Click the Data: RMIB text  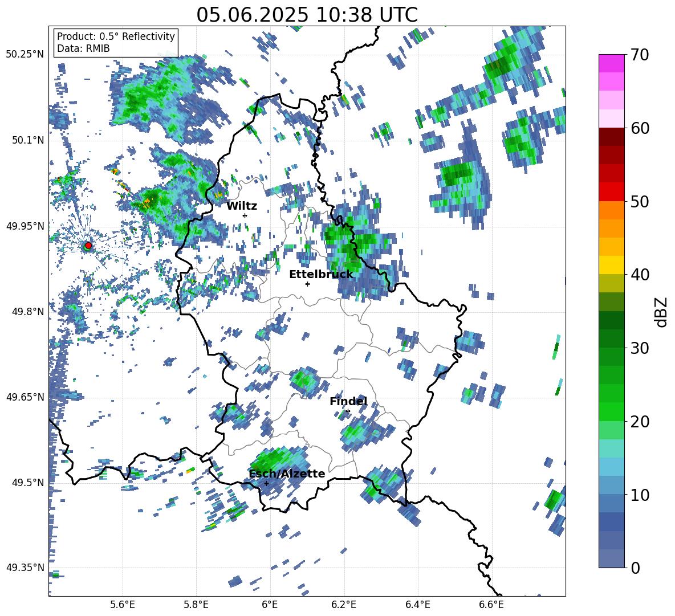(x=83, y=48)
